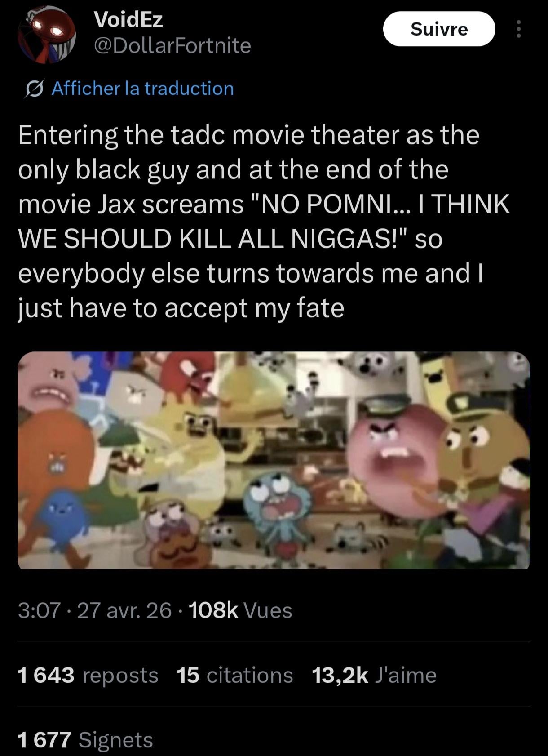Screen dimensions: 548x756
Task: Click the 108k Vues view count
Action: point(241,610)
